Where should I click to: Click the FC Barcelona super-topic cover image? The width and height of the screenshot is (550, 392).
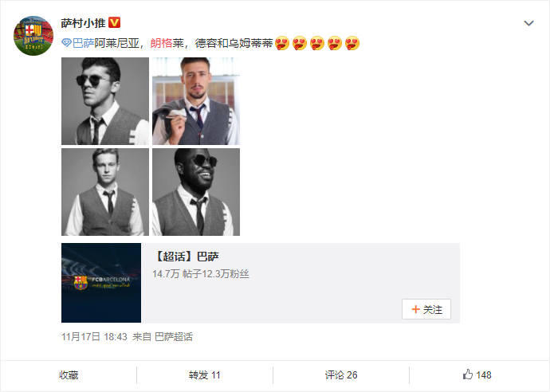pos(101,283)
